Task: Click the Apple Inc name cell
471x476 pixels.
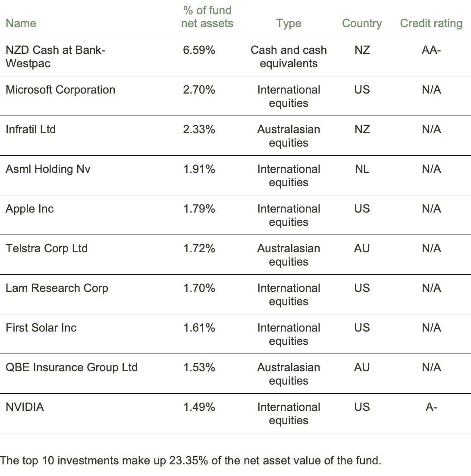Action: pyautogui.click(x=30, y=209)
